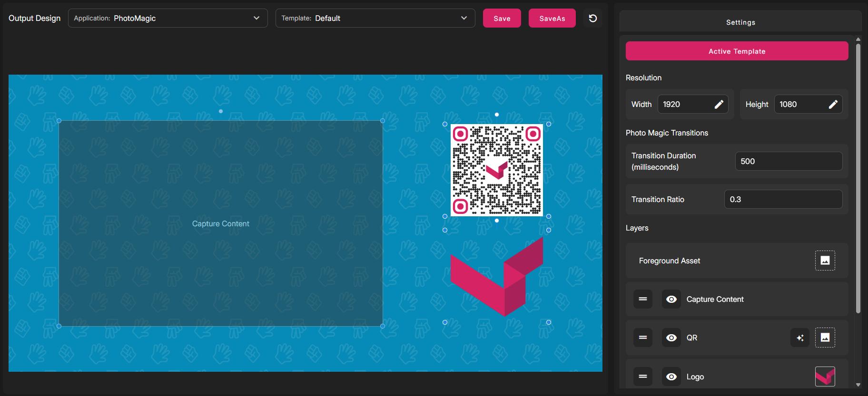Screen dimensions: 868x396
Task: Click the Layers heading
Action: coord(637,228)
